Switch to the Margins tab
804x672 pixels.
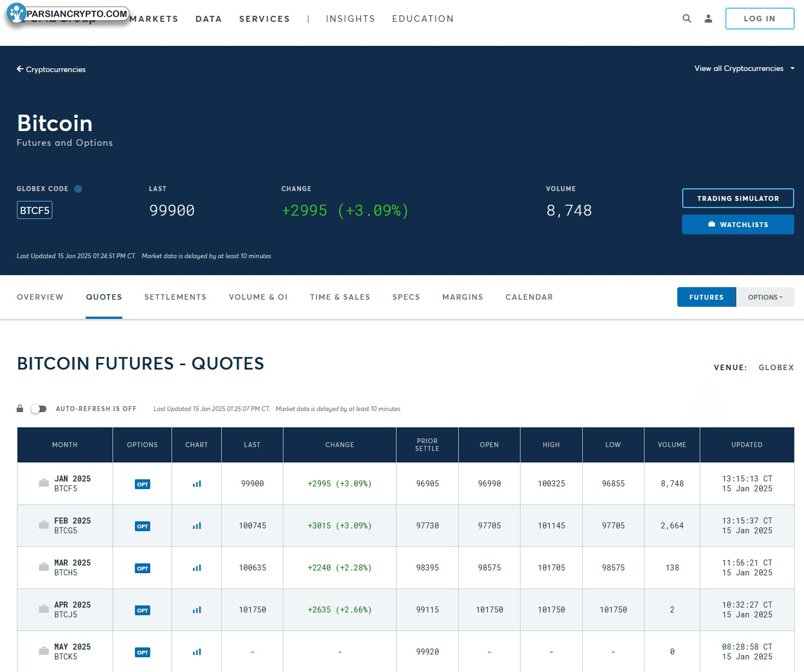(463, 297)
